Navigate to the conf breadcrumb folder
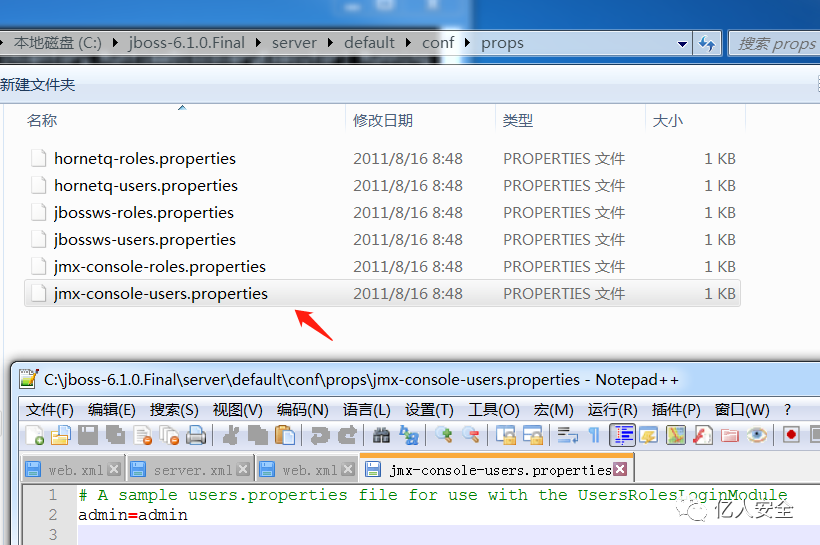This screenshot has width=820, height=545. click(438, 43)
